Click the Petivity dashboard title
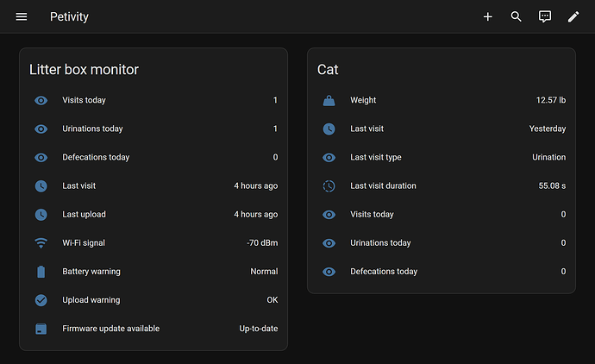The width and height of the screenshot is (595, 364). 69,16
